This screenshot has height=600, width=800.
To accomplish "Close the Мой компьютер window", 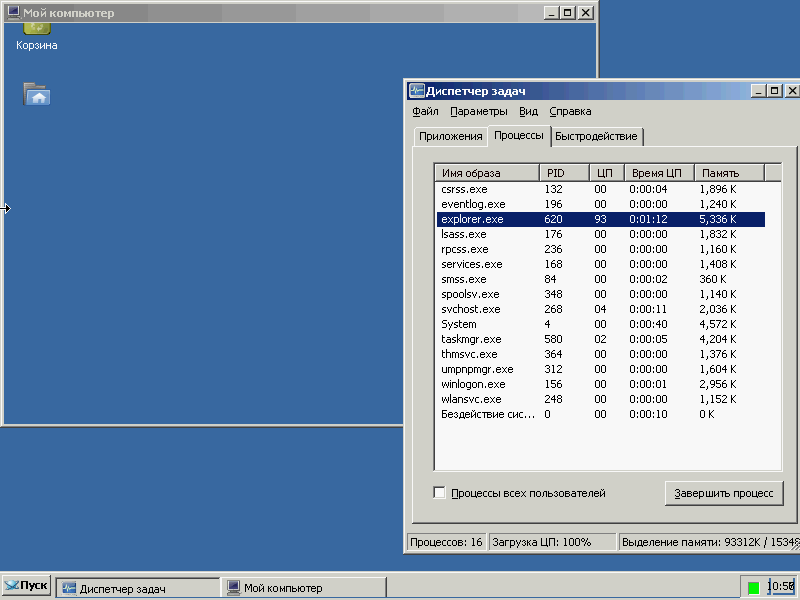I will tap(586, 13).
